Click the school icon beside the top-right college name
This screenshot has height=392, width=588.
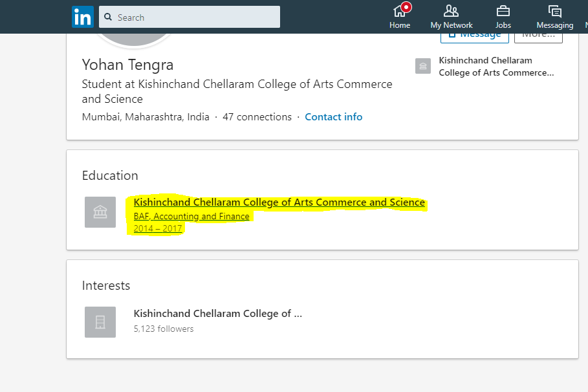click(x=423, y=66)
